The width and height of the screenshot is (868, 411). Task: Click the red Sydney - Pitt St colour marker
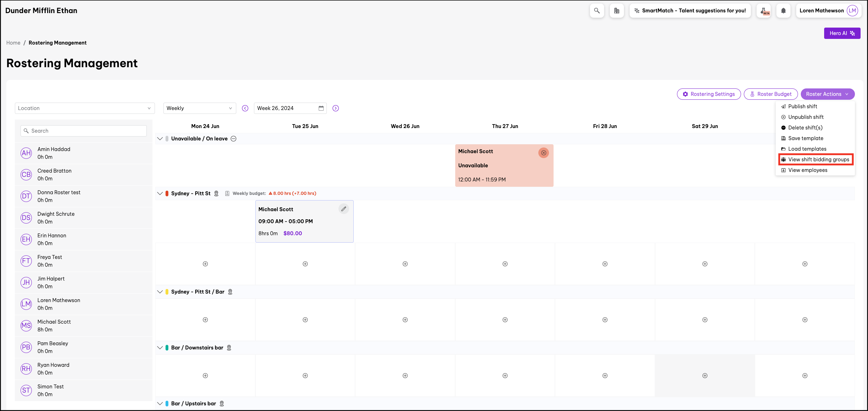tap(167, 193)
